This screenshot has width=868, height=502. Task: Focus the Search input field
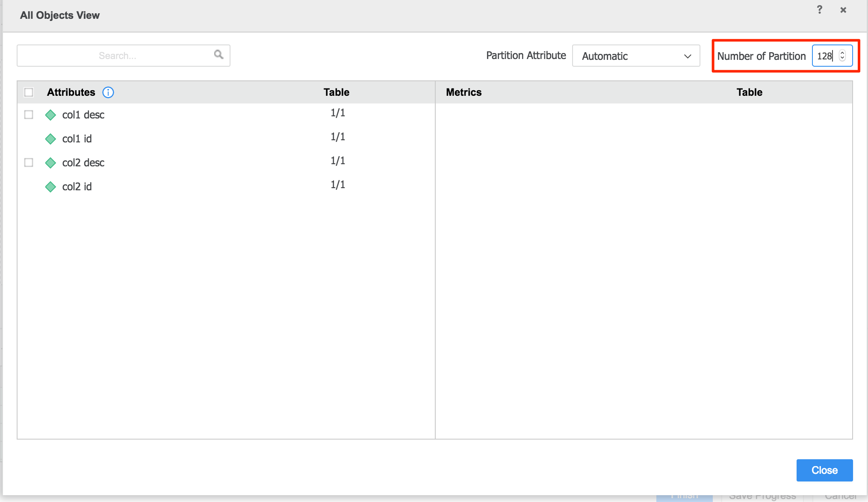pos(124,56)
